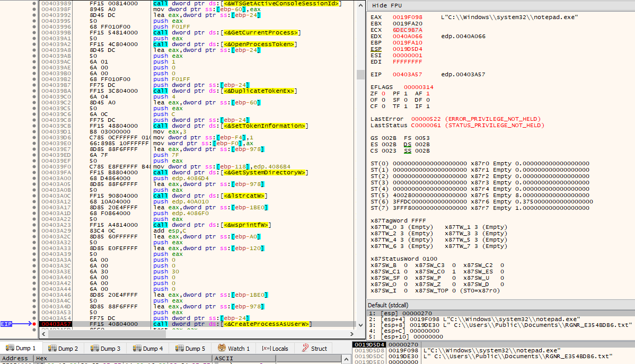This screenshot has height=364, width=635.
Task: Click the dump panel scroll up arrow
Action: coord(346,359)
